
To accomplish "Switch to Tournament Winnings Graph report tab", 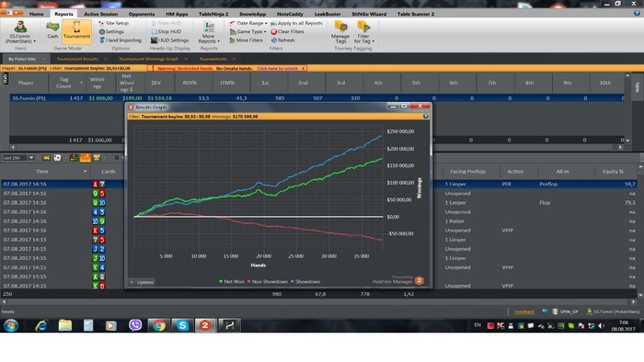I will (148, 59).
